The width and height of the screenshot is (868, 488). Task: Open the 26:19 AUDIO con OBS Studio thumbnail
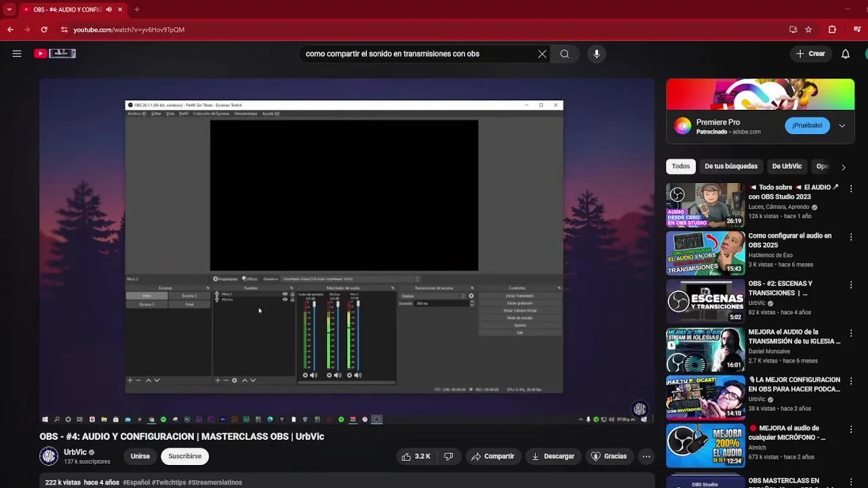click(x=705, y=205)
